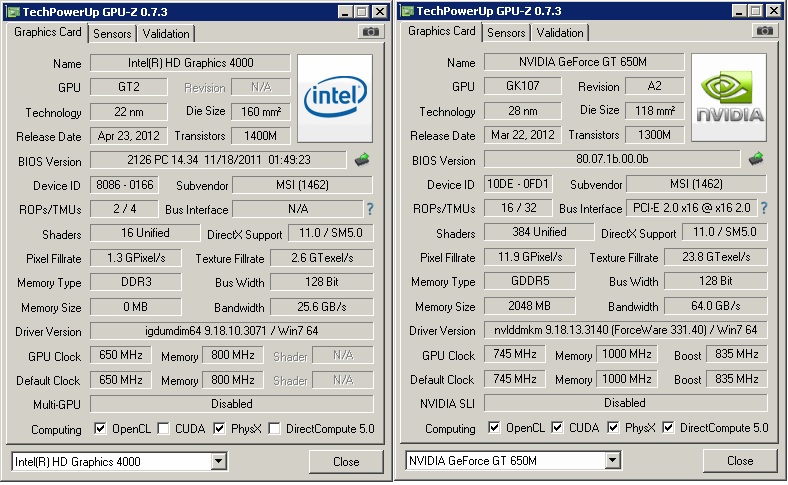Viewport: 788px width, 485px height.
Task: Click the Die Size field showing 160 mm²
Action: [x=261, y=112]
